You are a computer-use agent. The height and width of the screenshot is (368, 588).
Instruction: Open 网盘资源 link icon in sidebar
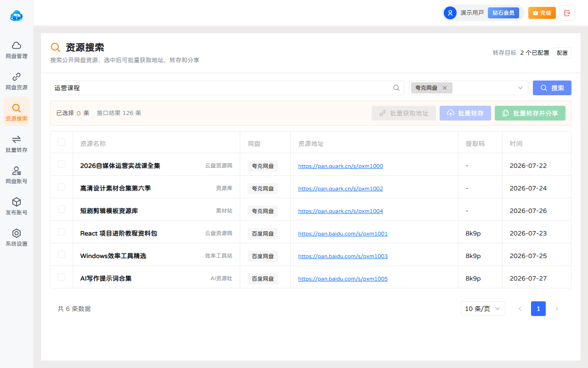(x=17, y=76)
